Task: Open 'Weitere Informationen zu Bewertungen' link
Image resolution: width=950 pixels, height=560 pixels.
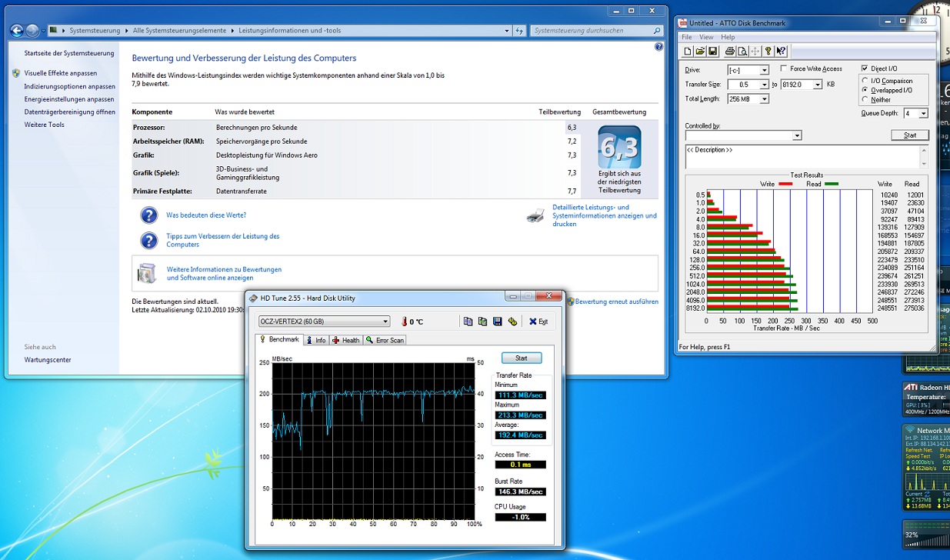Action: (224, 274)
